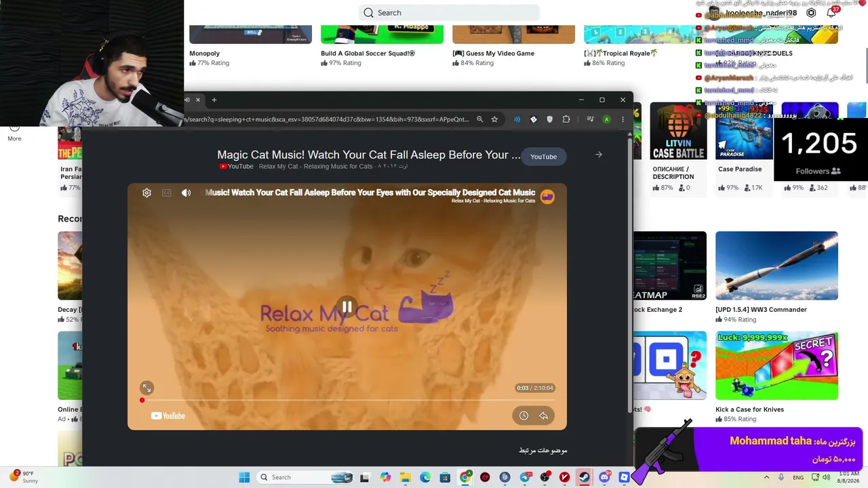Open Build A Global Soccer Squad game
The width and height of the screenshot is (868, 488).
[368, 54]
